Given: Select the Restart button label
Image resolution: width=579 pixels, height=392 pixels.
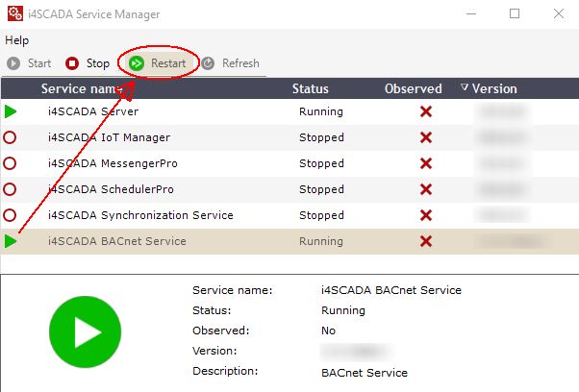Looking at the screenshot, I should 168,63.
